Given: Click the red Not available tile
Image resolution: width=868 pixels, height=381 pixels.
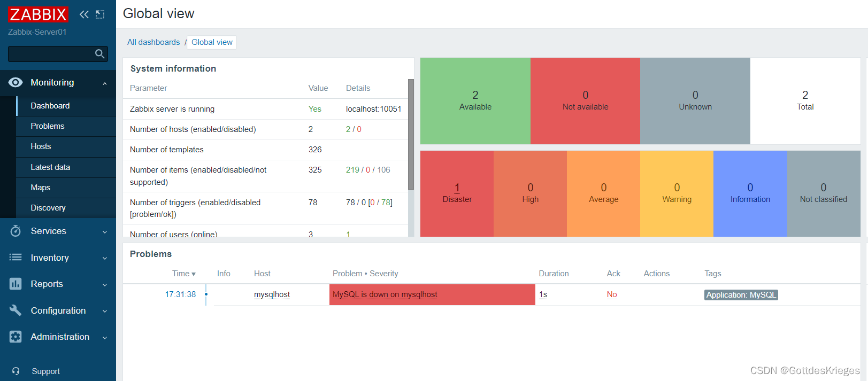Looking at the screenshot, I should pos(585,101).
